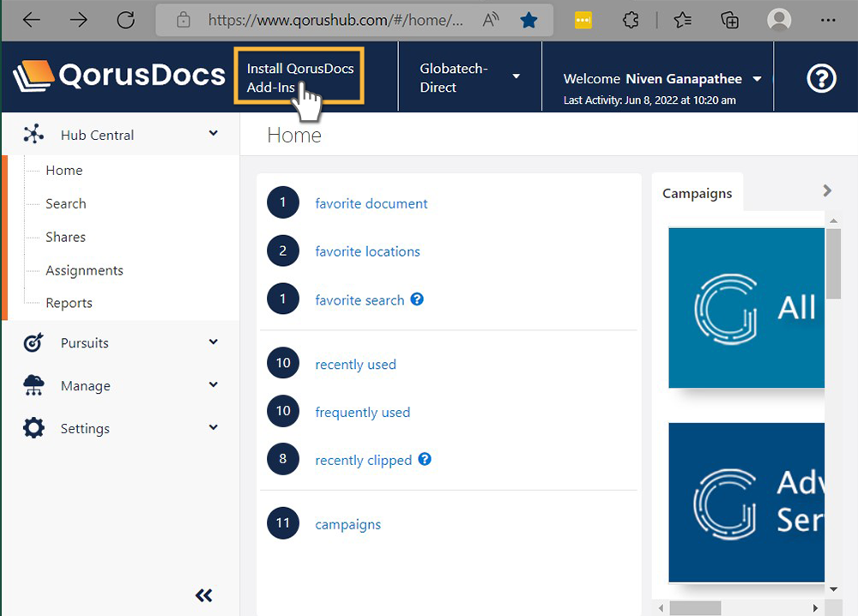Open the browser Collections icon
The height and width of the screenshot is (616, 858).
[x=729, y=21]
